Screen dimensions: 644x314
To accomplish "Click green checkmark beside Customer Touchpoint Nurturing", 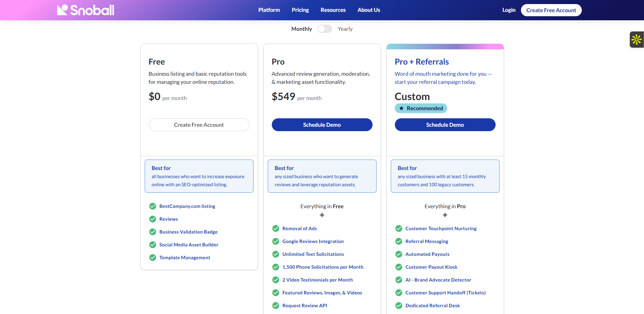I will coord(399,228).
